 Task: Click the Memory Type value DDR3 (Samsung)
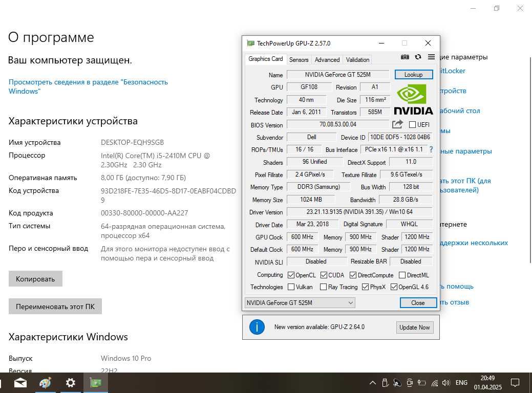point(318,187)
